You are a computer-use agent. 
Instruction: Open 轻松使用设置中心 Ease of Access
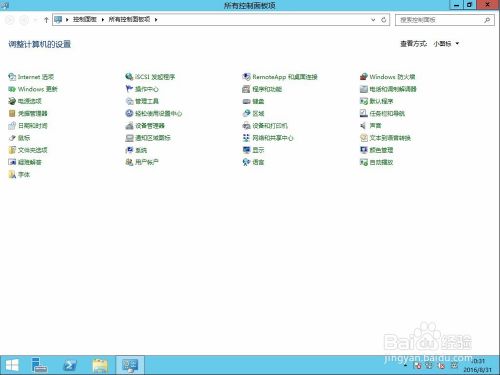tap(154, 113)
